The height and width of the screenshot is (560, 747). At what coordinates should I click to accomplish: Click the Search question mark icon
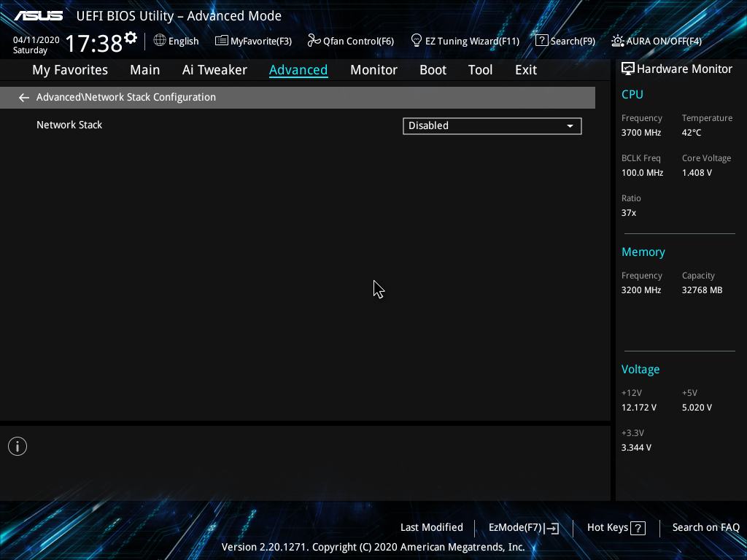(542, 41)
